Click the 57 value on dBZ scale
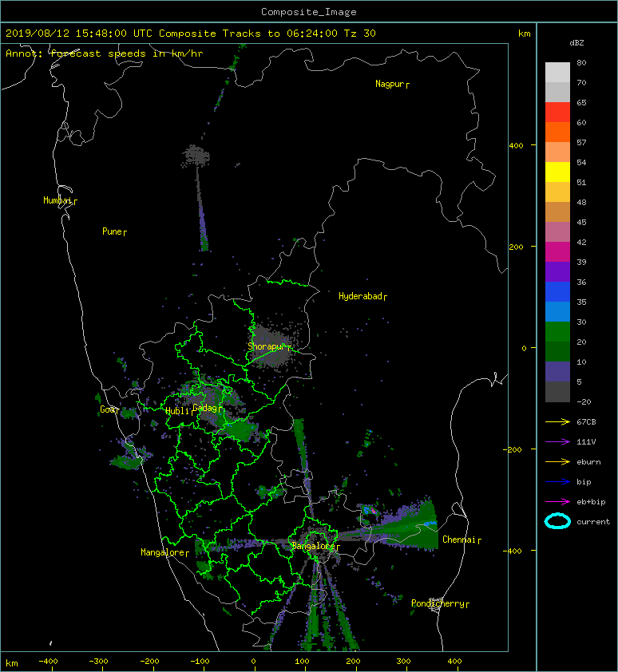Screen dimensions: 618x672 tap(581, 142)
